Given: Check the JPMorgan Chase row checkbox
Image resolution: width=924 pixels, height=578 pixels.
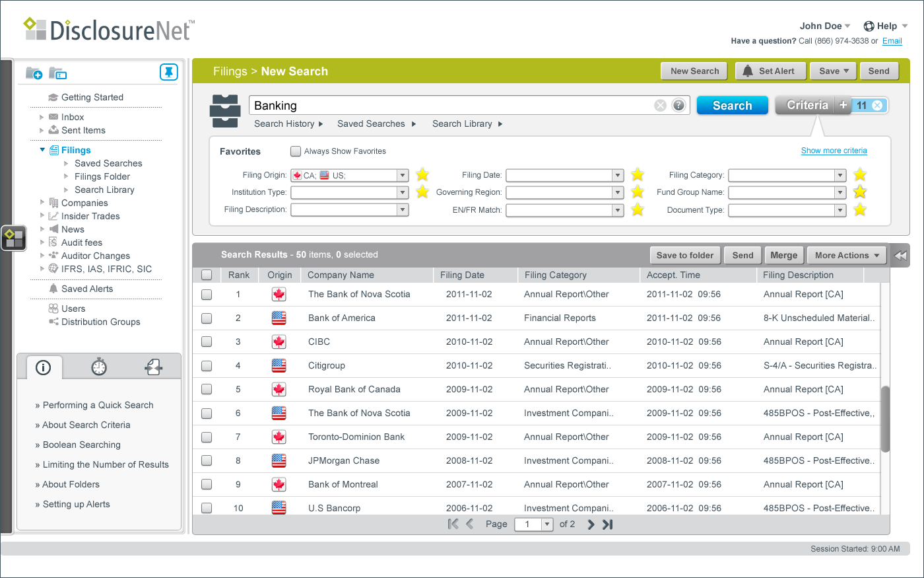Looking at the screenshot, I should tap(207, 461).
